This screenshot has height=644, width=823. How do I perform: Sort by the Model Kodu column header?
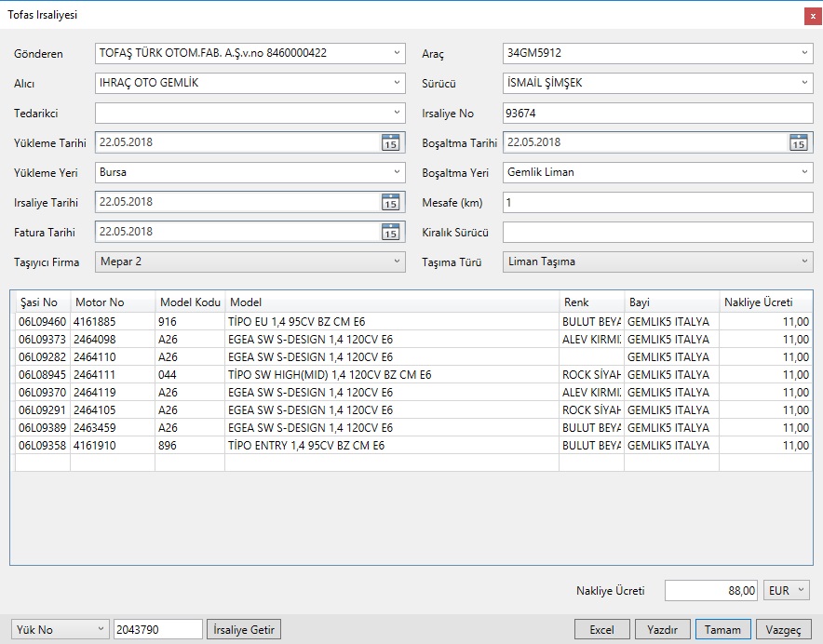[190, 302]
